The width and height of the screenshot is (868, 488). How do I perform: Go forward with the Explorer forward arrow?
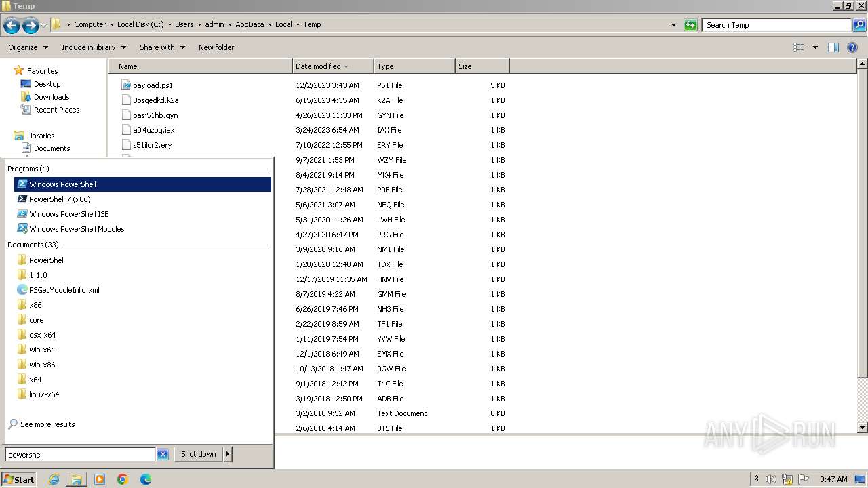[31, 26]
